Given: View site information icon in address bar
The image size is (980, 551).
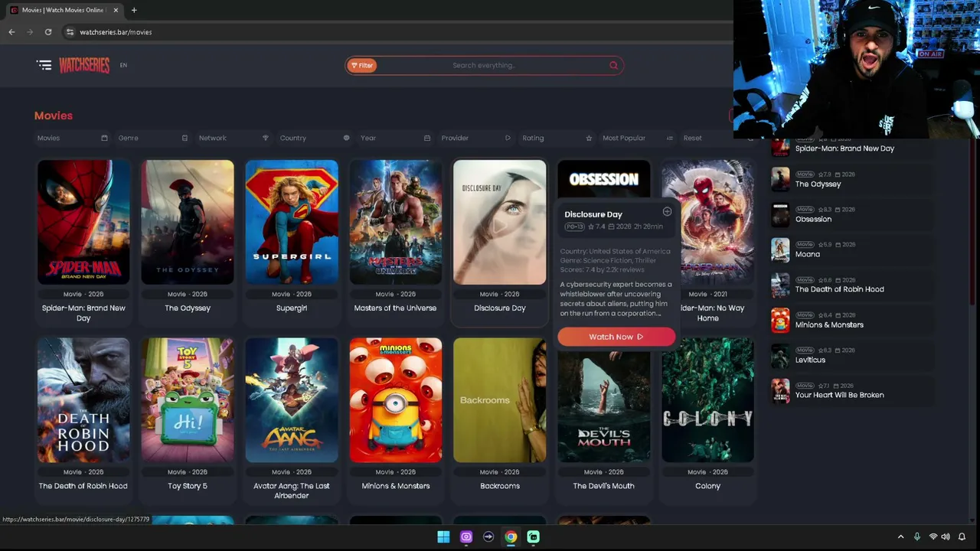Looking at the screenshot, I should (x=70, y=32).
